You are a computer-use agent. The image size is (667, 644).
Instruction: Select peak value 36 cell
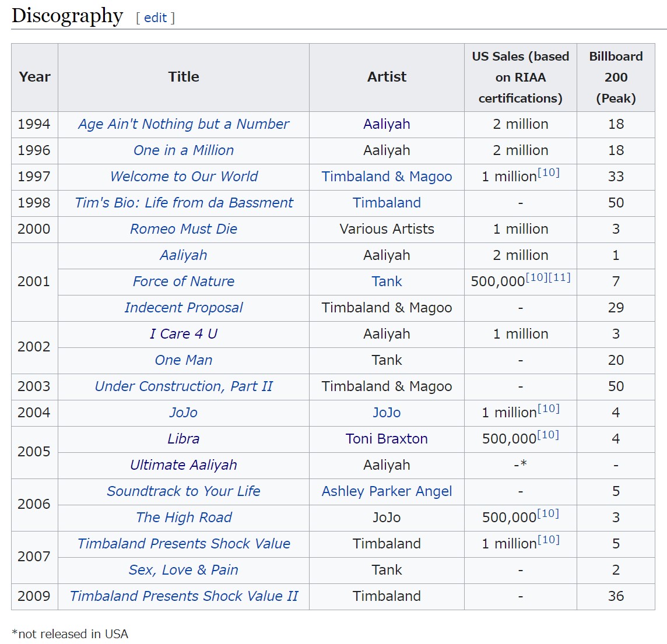pos(616,596)
